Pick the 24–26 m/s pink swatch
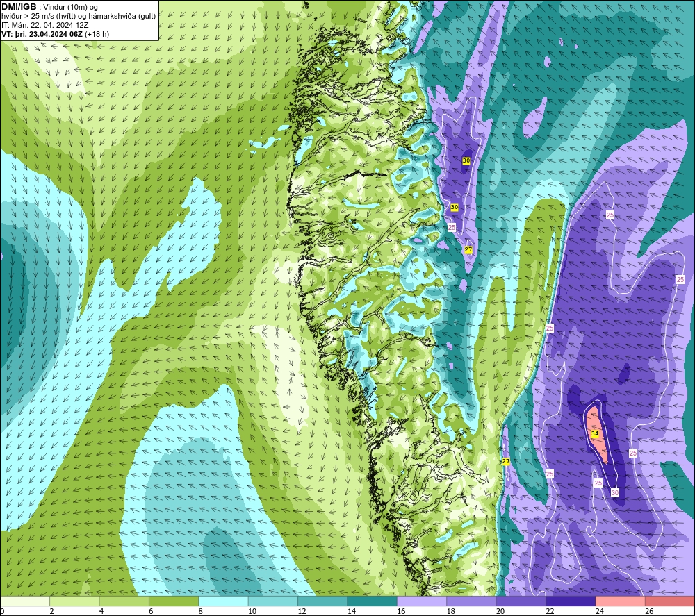 (621, 601)
